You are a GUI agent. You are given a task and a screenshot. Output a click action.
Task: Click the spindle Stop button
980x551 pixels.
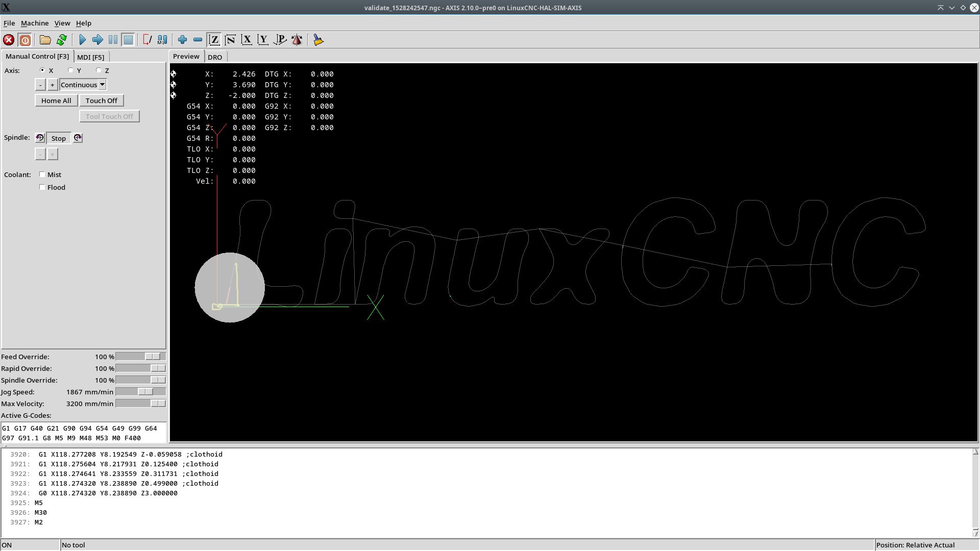pos(59,138)
